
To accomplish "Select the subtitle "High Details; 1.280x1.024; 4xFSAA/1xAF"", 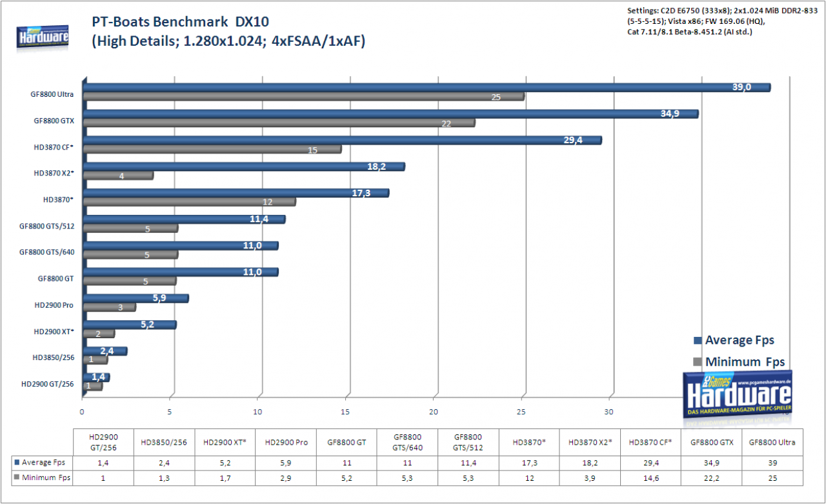I will [228, 42].
